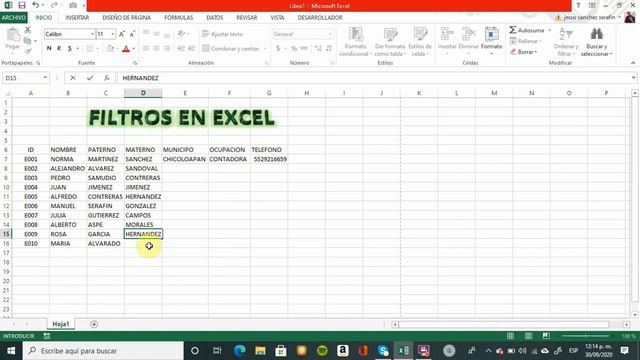Click cell containing CHICOLOAPAN

[184, 159]
